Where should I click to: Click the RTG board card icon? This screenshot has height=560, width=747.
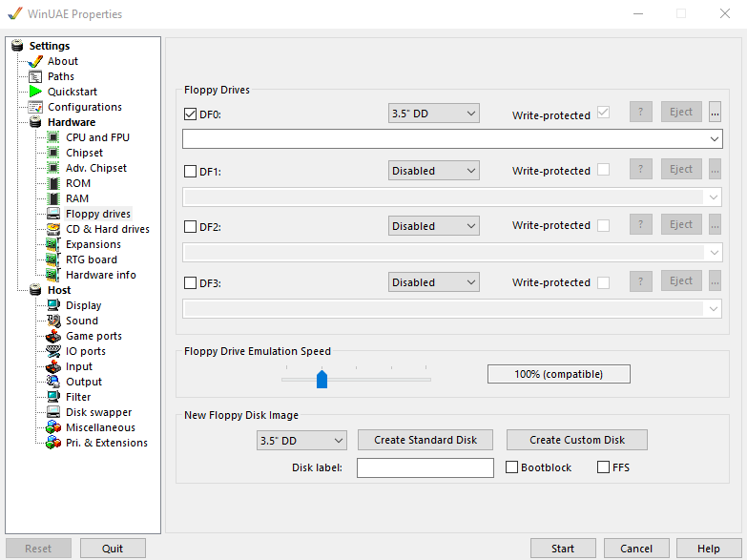click(x=52, y=259)
